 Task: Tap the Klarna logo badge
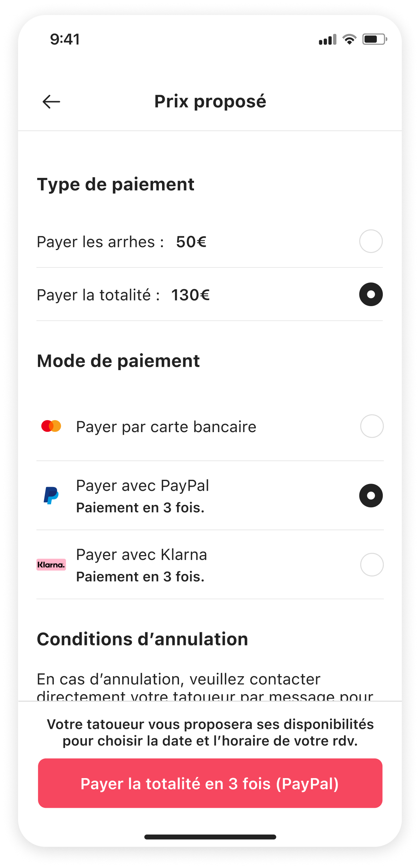51,565
